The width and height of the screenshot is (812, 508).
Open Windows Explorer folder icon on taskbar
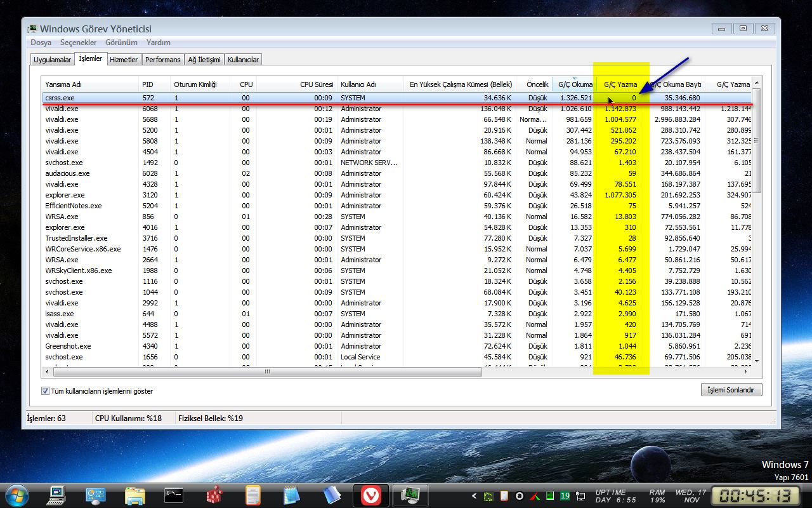pos(135,495)
